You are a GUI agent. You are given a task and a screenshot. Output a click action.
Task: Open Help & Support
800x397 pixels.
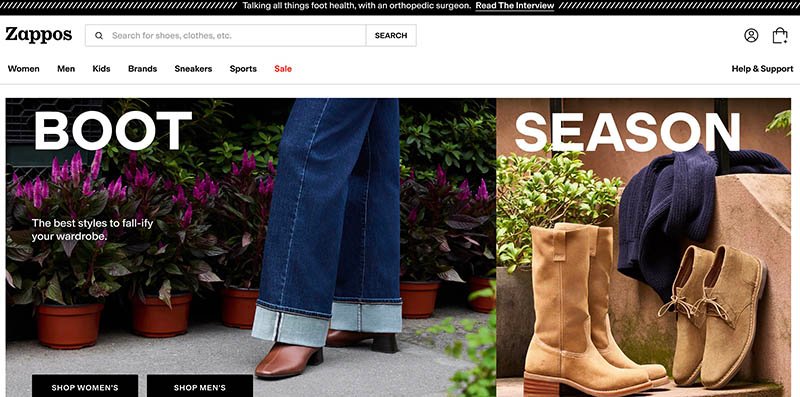762,69
